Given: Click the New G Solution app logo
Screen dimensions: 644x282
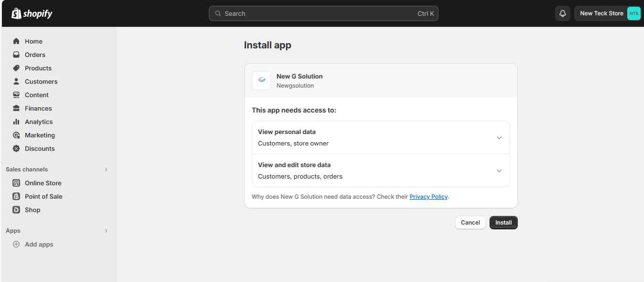Looking at the screenshot, I should click(x=262, y=80).
